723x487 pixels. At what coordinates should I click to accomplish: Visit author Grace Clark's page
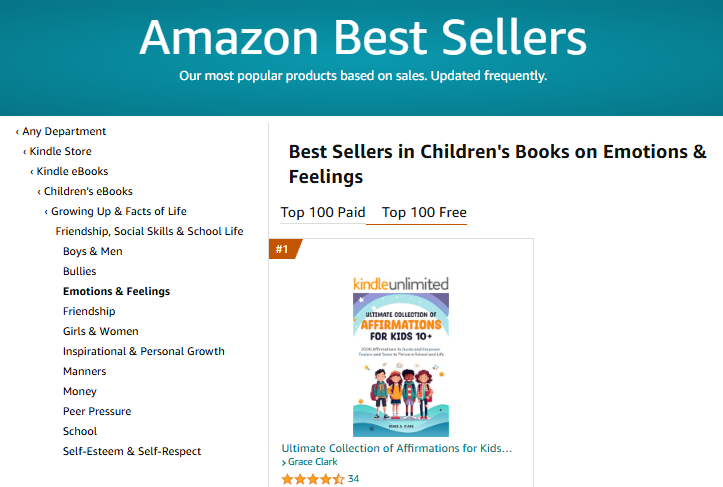pyautogui.click(x=312, y=462)
